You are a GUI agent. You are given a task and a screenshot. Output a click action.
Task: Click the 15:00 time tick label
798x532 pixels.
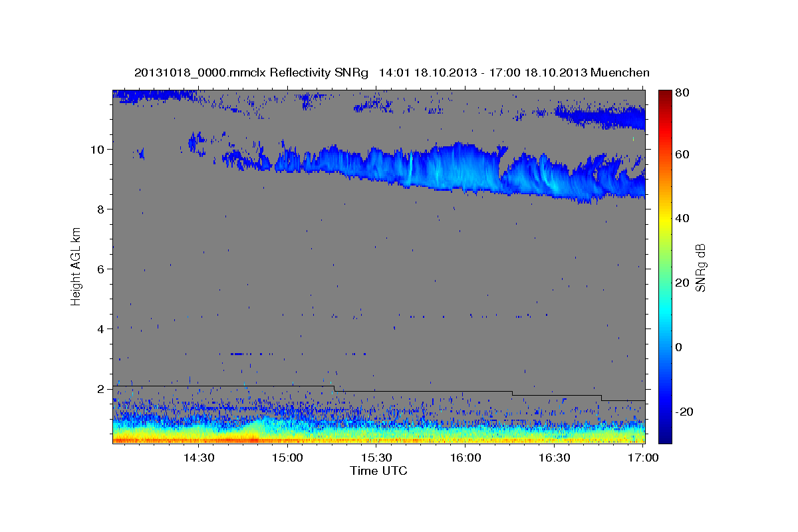tap(287, 458)
